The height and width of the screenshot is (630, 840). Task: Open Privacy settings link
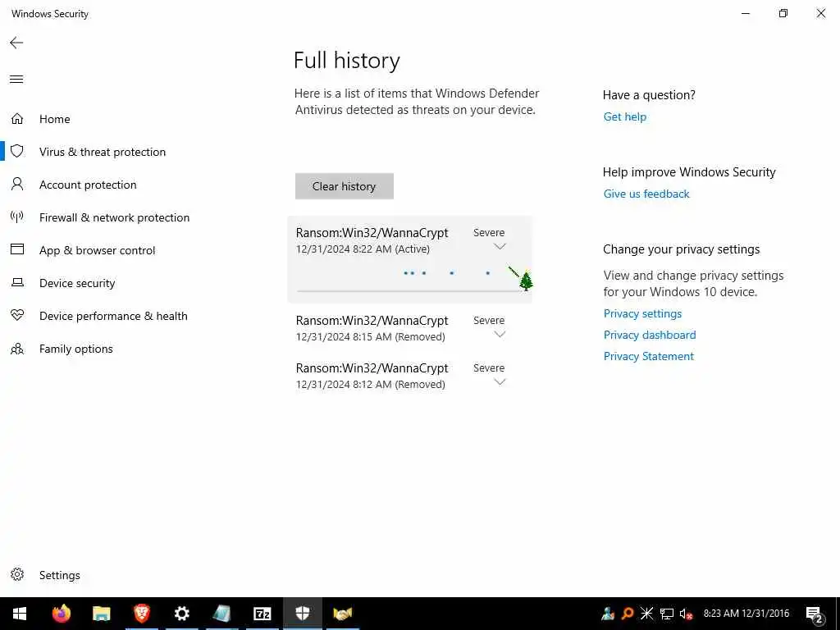pos(642,313)
